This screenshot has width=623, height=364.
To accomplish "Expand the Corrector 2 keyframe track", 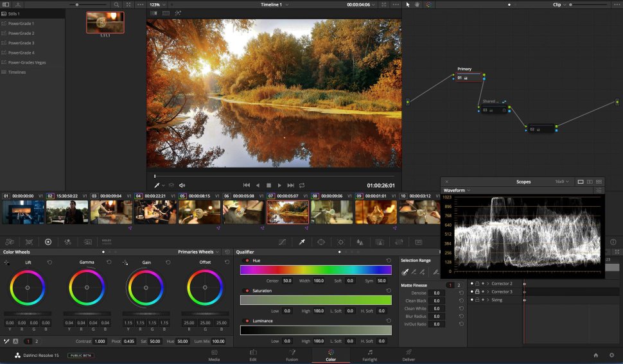I will click(488, 283).
